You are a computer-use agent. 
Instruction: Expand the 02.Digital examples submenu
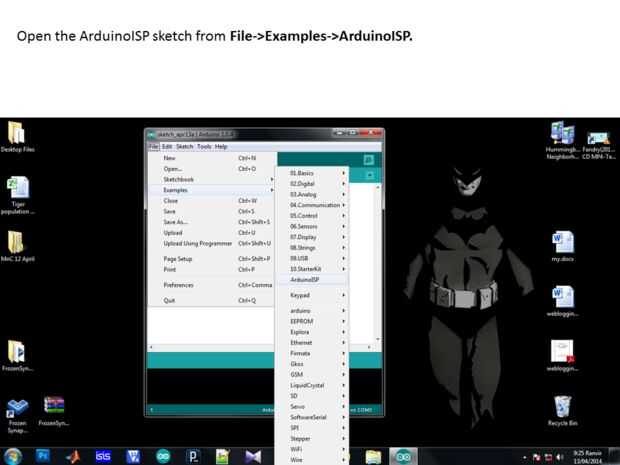pyautogui.click(x=312, y=184)
